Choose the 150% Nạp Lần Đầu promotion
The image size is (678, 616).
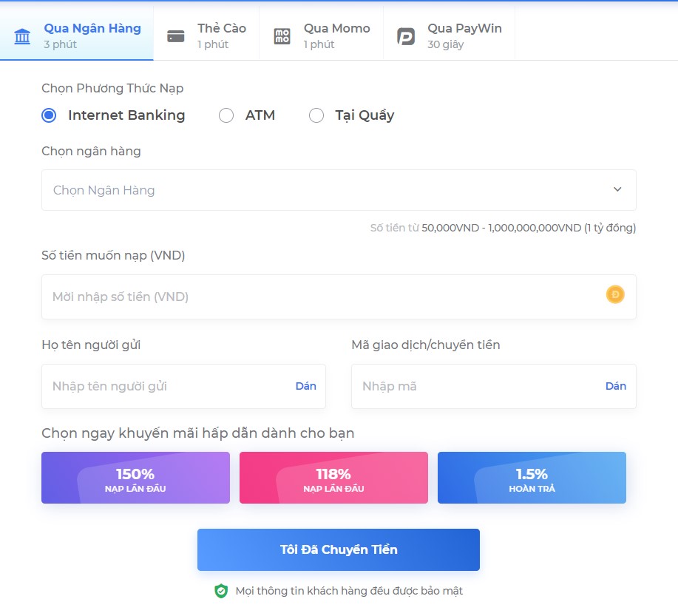pos(135,478)
